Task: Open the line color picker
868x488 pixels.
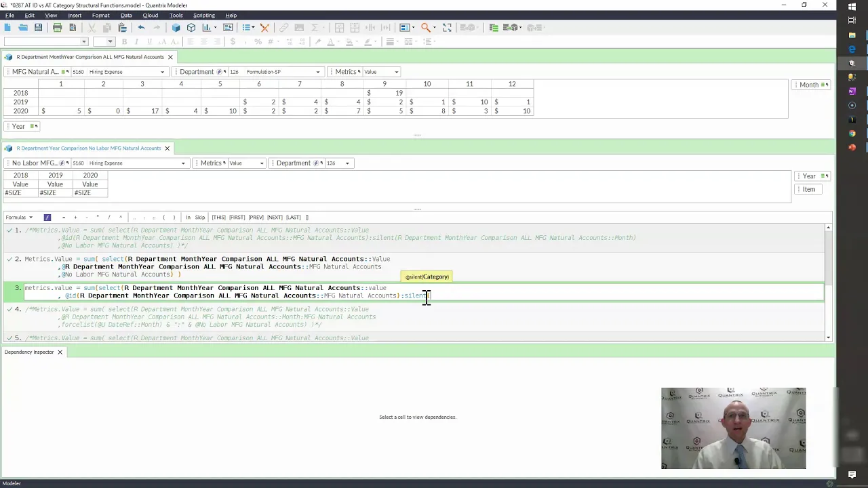Action: [x=368, y=42]
